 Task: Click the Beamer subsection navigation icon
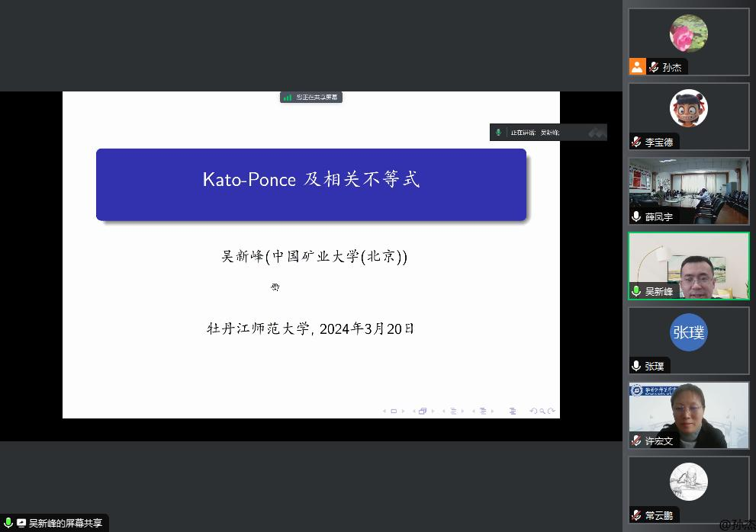pyautogui.click(x=453, y=412)
